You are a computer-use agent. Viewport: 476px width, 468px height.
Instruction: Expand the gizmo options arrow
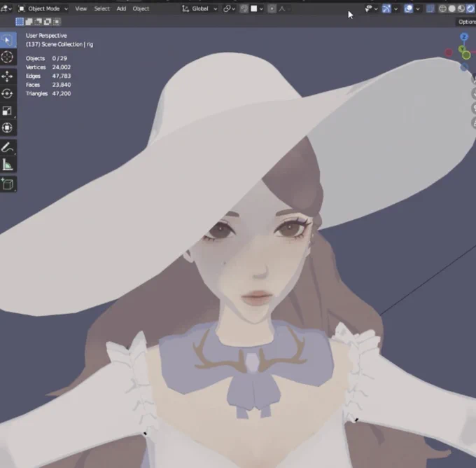pos(395,9)
